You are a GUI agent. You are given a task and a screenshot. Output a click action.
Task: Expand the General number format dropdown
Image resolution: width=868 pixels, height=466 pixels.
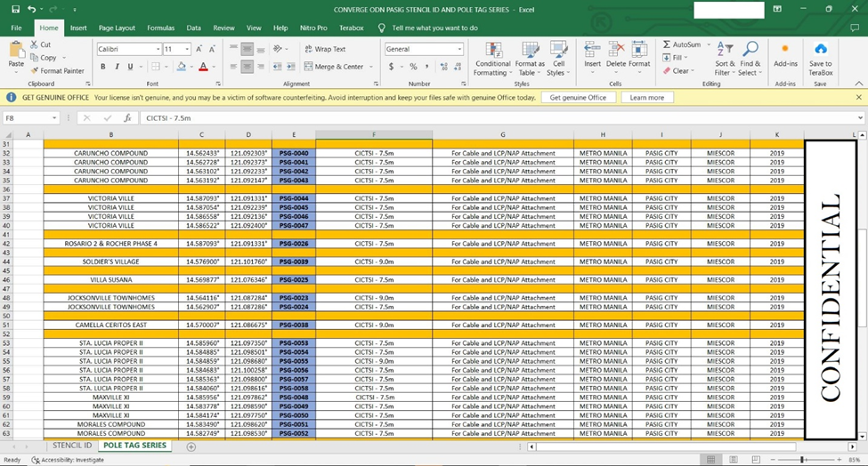(459, 49)
